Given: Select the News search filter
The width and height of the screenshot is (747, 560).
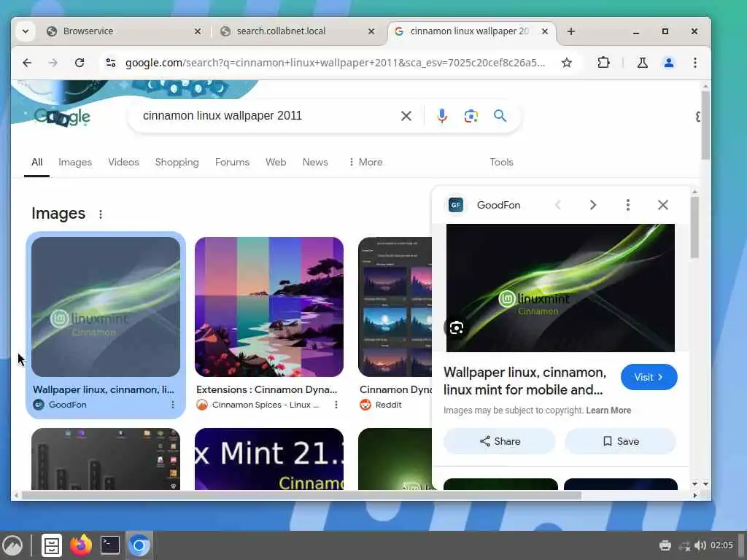Looking at the screenshot, I should pyautogui.click(x=315, y=162).
